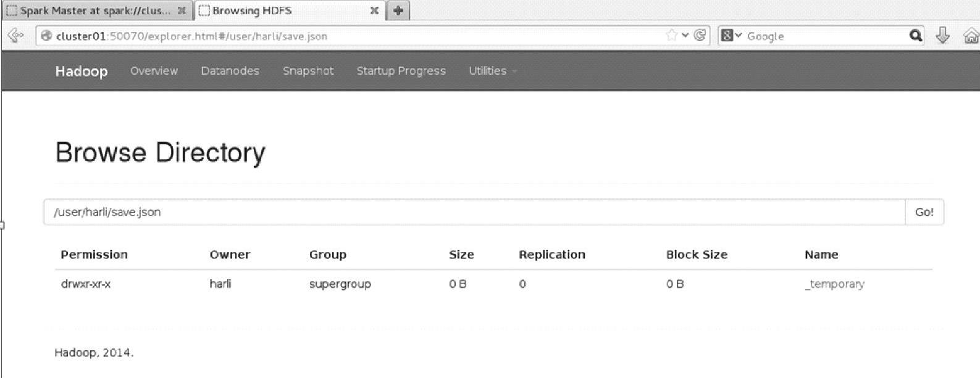Expand the Utilities dropdown menu
The width and height of the screenshot is (980, 378).
click(x=492, y=71)
